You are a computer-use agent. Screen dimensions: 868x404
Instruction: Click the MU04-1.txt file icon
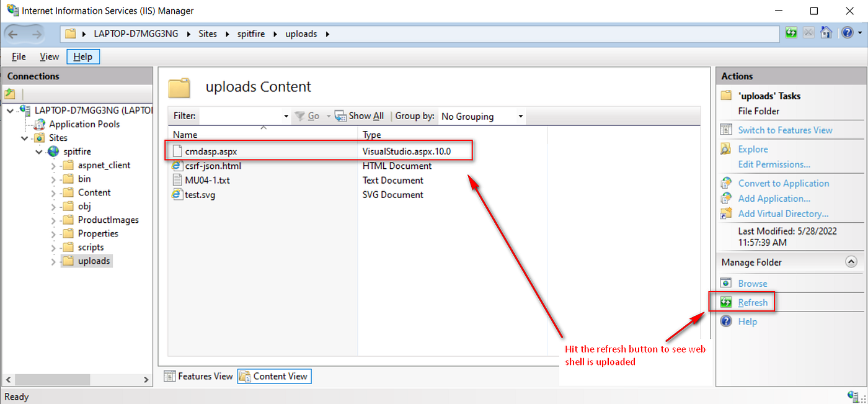[177, 180]
